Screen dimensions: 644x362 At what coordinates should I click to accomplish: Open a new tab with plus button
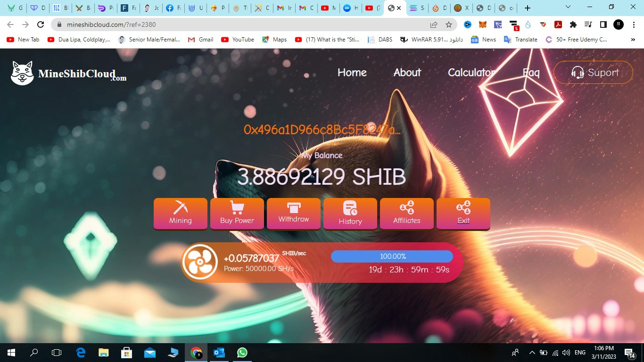[528, 8]
